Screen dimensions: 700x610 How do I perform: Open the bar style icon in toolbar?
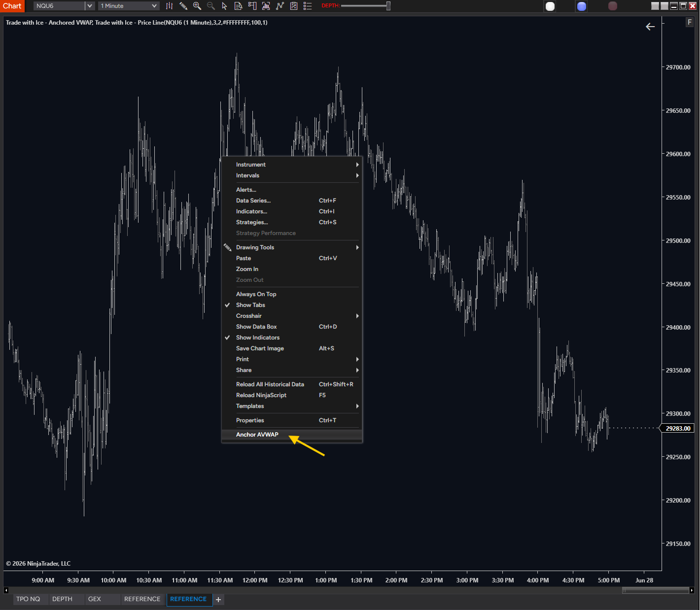(169, 6)
